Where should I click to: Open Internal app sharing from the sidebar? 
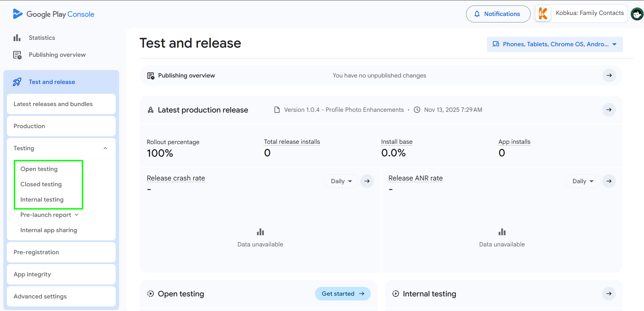pos(48,230)
